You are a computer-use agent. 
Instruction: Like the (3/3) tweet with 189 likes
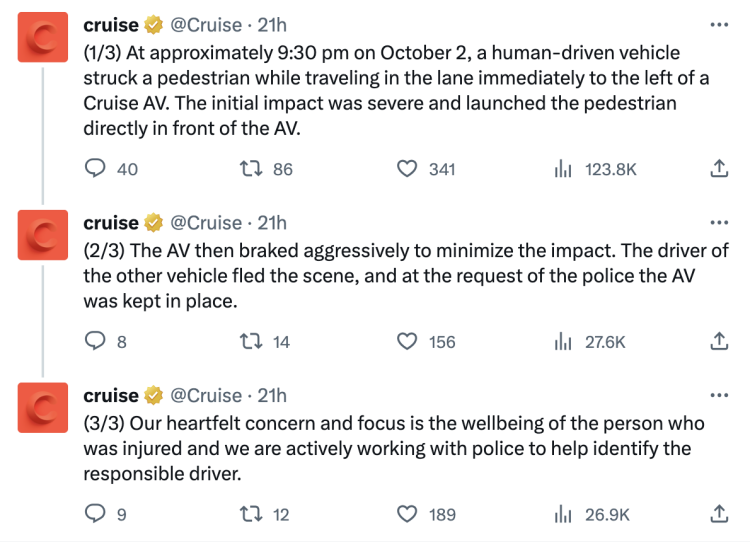pos(407,514)
